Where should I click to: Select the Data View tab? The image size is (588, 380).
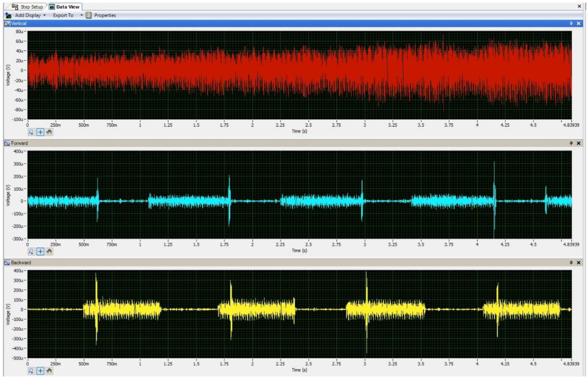(x=65, y=7)
